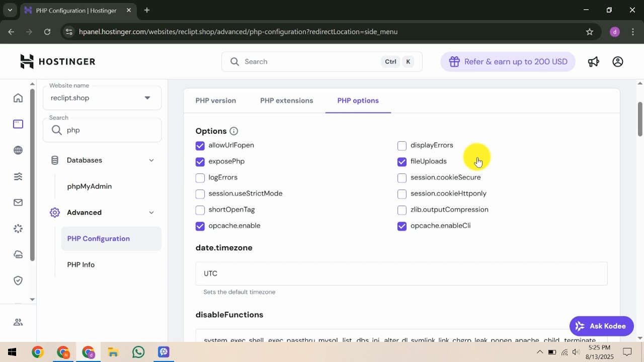Screen dimensions: 644x362
Task: Enable the logErrors checkbox
Action: 200,178
